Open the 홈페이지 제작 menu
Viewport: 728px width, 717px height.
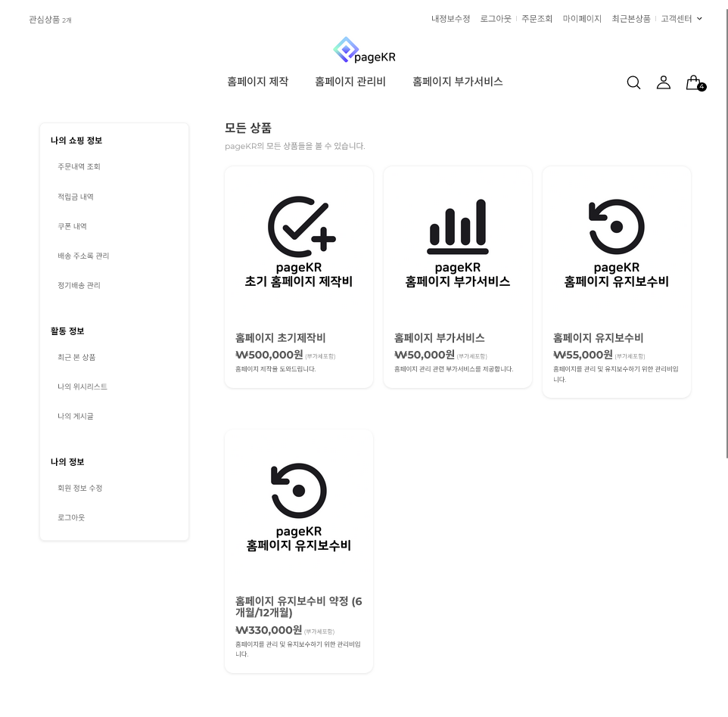point(258,82)
